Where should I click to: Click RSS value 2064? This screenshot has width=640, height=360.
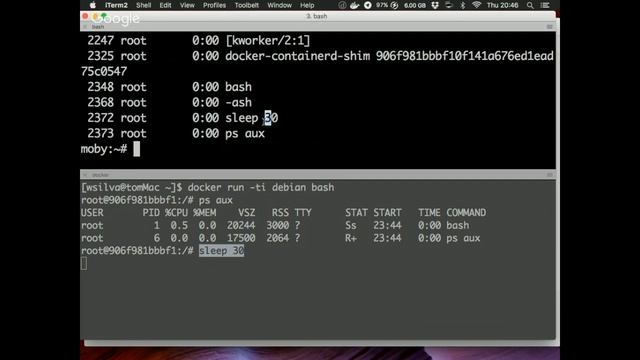(278, 238)
